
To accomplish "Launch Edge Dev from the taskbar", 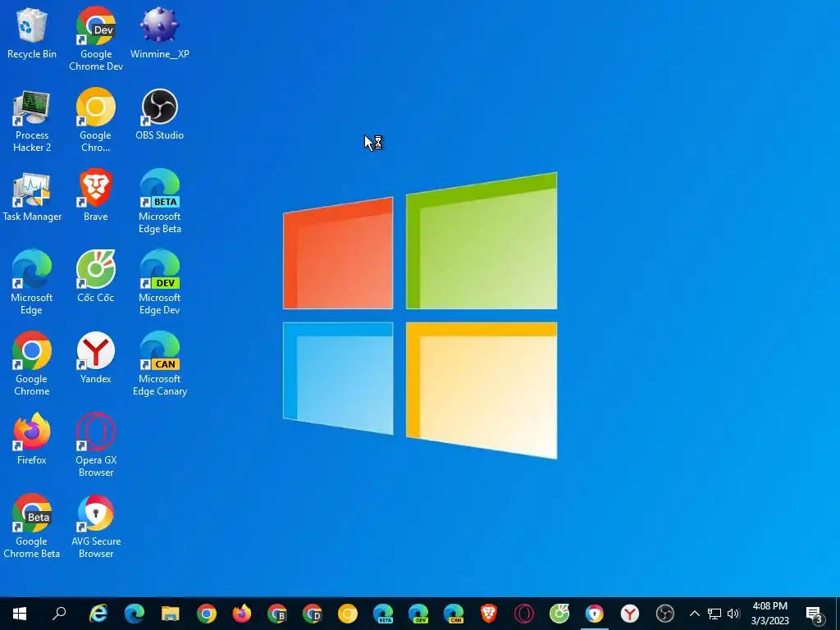I will pyautogui.click(x=418, y=614).
